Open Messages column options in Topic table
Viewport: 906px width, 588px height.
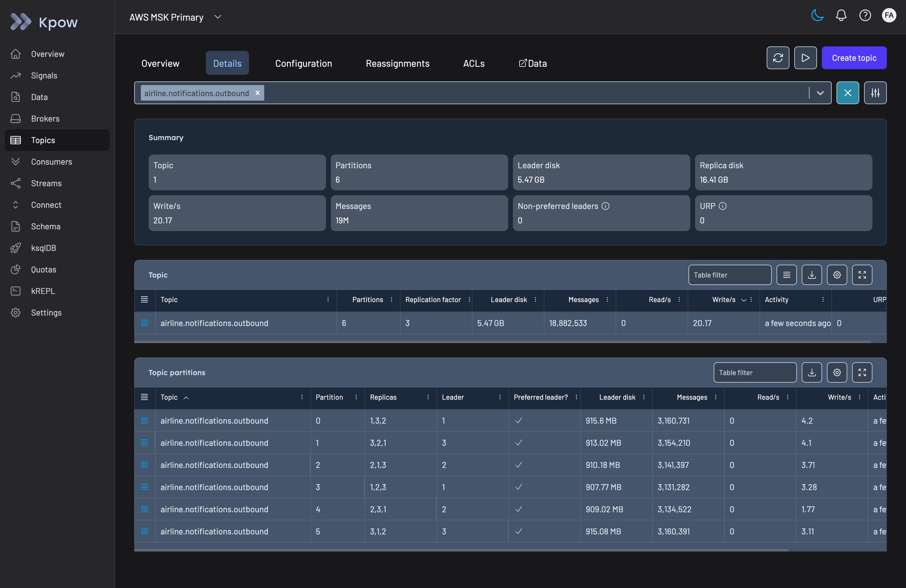click(x=607, y=300)
